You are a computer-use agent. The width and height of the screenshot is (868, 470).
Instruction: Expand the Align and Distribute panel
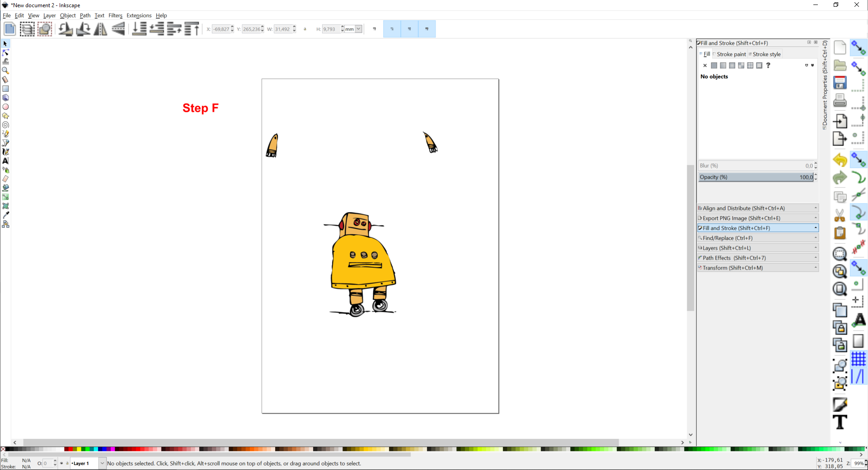(x=758, y=208)
